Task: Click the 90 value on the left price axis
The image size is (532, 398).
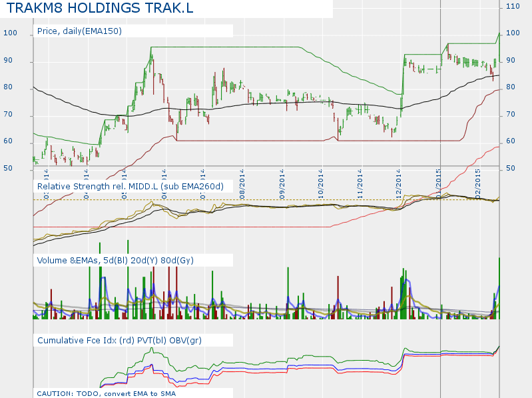Action: 8,61
